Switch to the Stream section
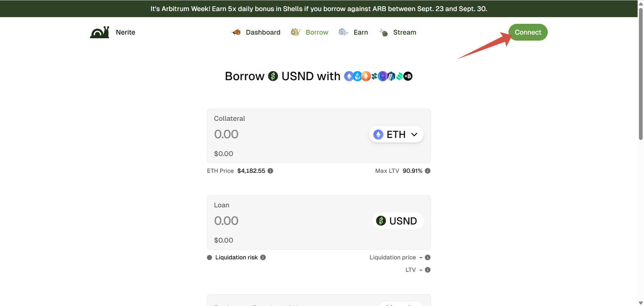This screenshot has width=644, height=306. point(404,32)
